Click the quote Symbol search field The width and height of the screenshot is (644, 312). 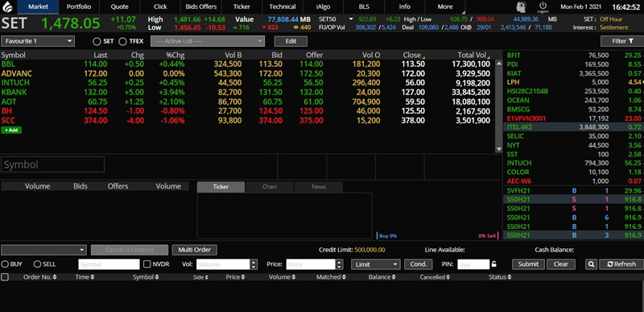(x=52, y=164)
